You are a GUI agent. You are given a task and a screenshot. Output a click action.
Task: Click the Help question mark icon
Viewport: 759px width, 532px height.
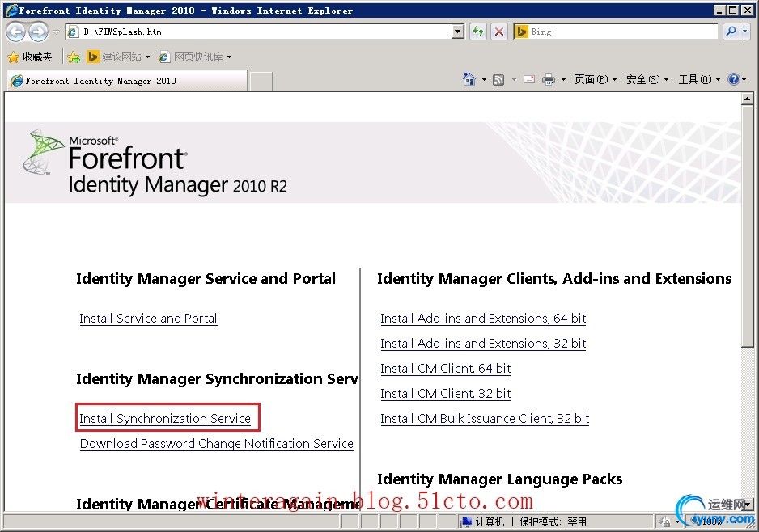(x=734, y=79)
